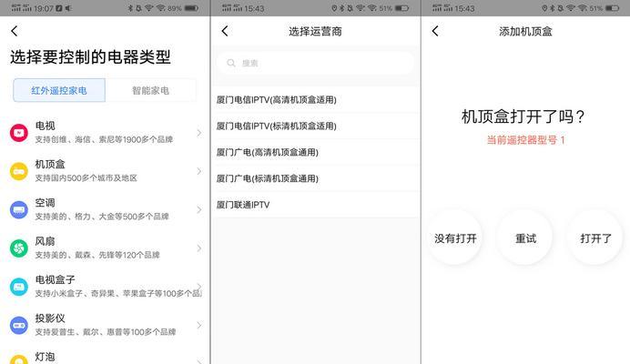Viewport: 630px width, 364px height.
Task: Select 厦门电信IPTV(标清机顶盒适用)
Action: (x=315, y=126)
